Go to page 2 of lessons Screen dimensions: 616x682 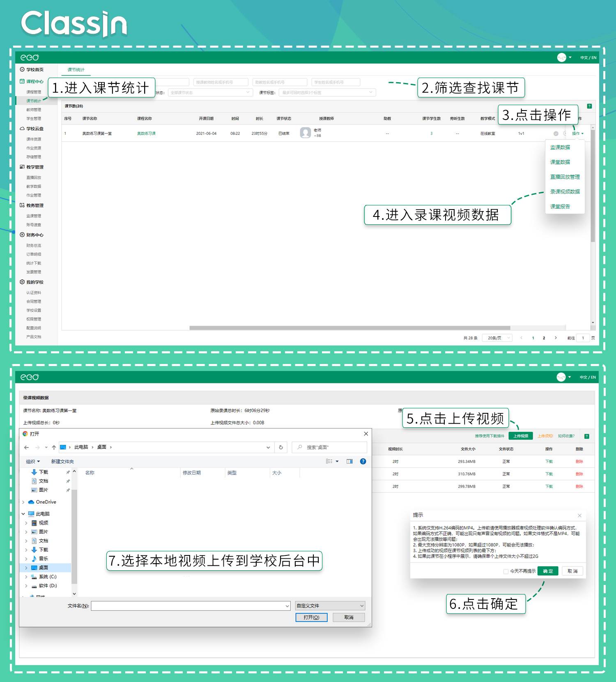(x=544, y=338)
